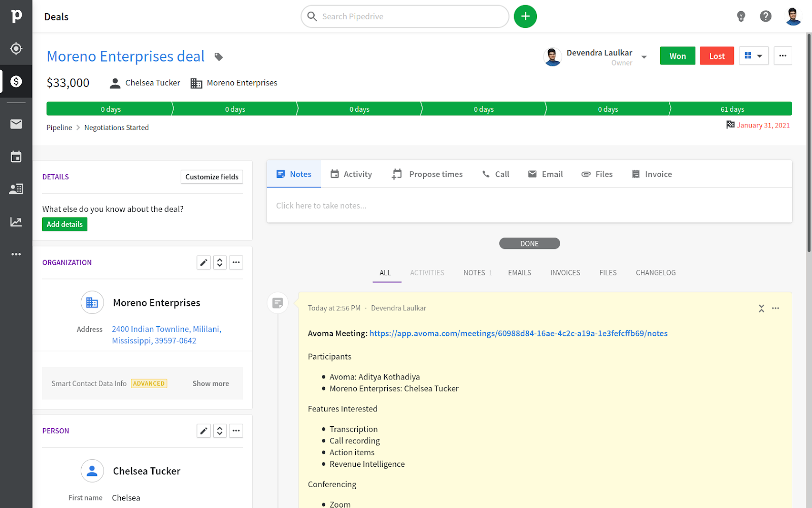The image size is (812, 508).
Task: Select the first pipeline stage segment
Action: [x=110, y=109]
